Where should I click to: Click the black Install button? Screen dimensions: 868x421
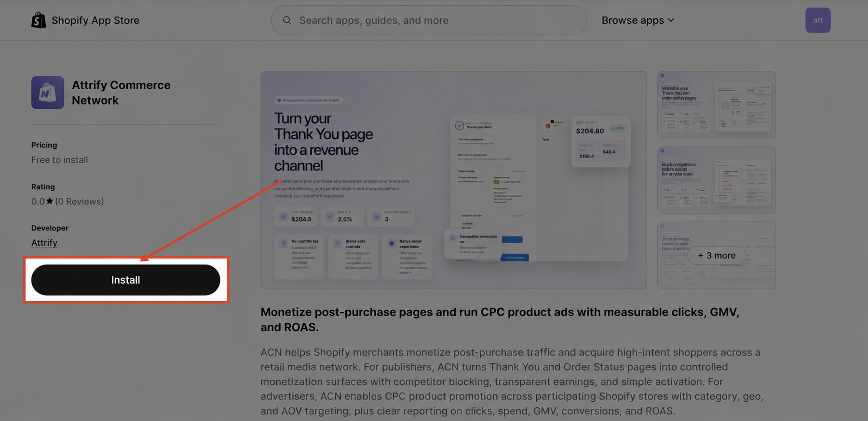point(126,280)
